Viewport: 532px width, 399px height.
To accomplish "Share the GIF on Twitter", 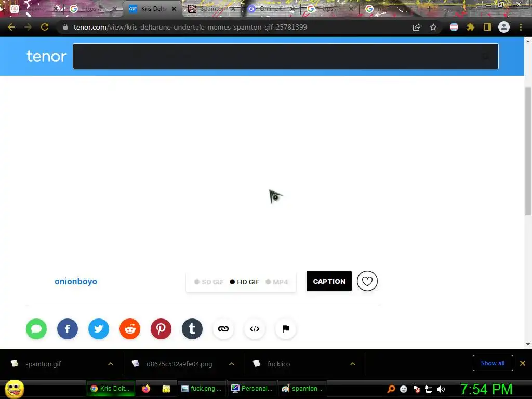I will [x=99, y=329].
